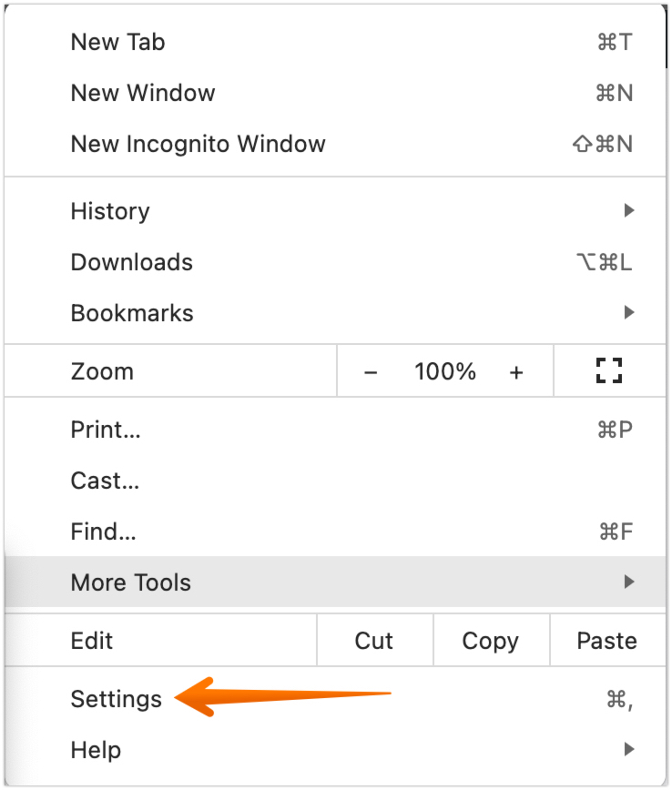Expand the History submenu arrow

[628, 211]
